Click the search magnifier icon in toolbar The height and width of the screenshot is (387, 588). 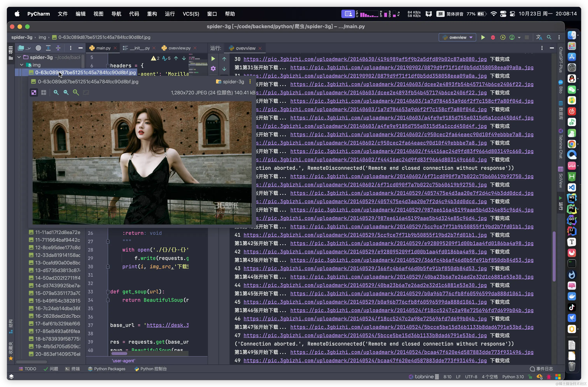tap(549, 37)
